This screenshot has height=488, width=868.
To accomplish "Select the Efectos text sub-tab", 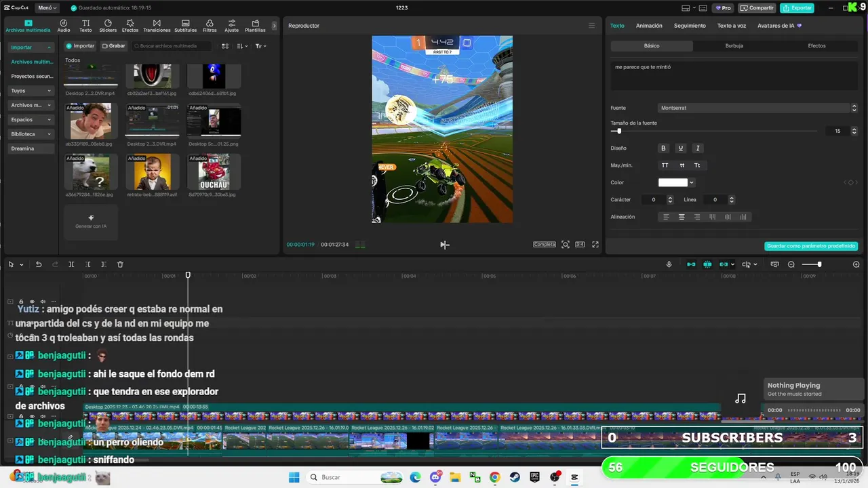I will coord(816,46).
